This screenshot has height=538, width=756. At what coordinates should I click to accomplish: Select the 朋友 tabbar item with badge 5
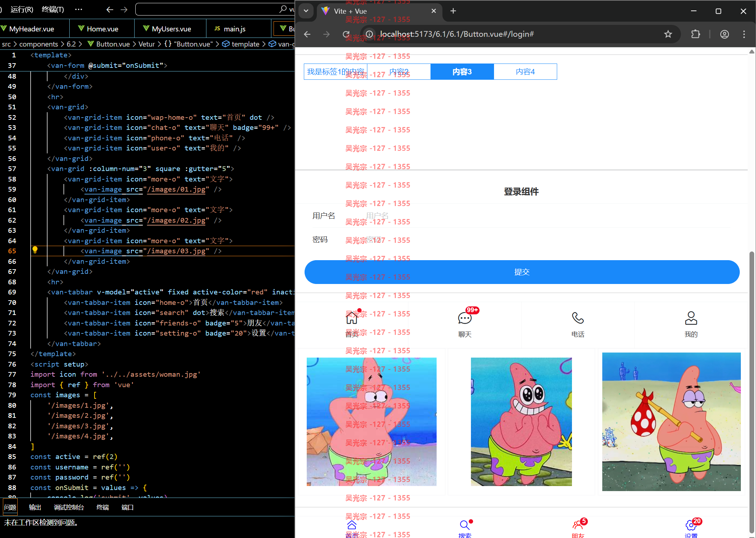(x=578, y=529)
